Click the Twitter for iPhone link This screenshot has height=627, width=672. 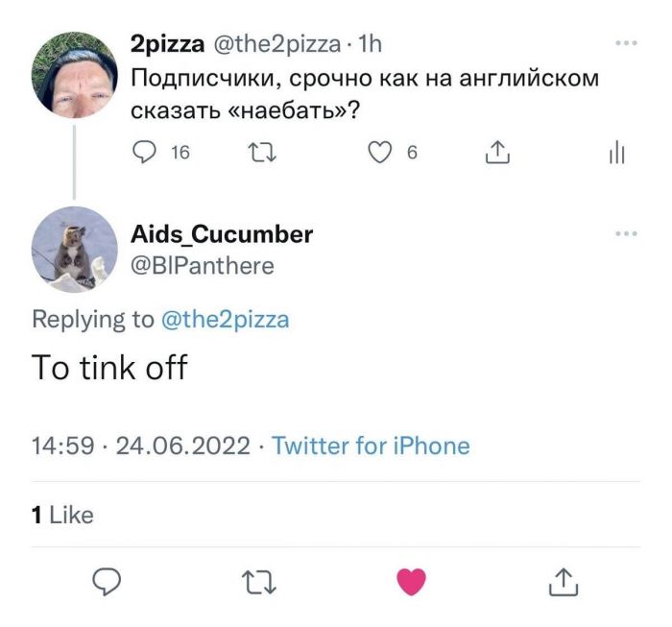pos(371,446)
